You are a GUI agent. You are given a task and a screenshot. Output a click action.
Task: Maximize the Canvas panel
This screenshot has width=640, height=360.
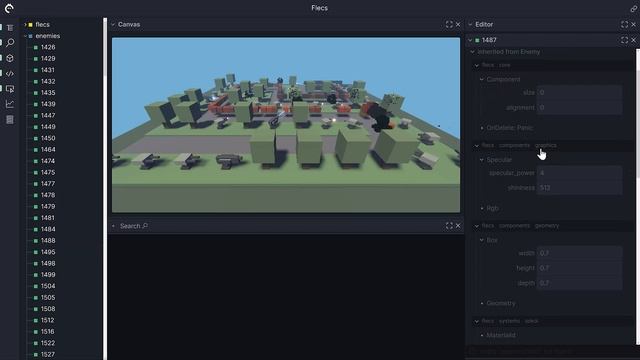point(449,24)
